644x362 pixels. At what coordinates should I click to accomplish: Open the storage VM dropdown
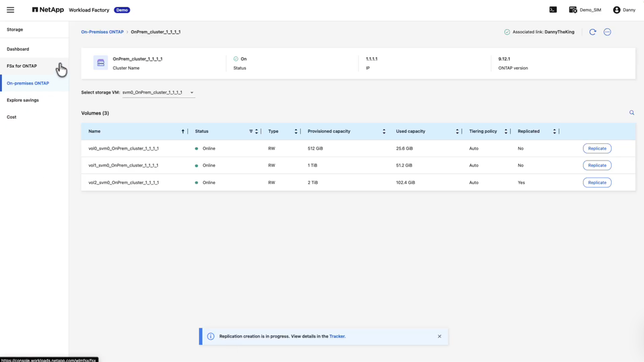click(158, 92)
